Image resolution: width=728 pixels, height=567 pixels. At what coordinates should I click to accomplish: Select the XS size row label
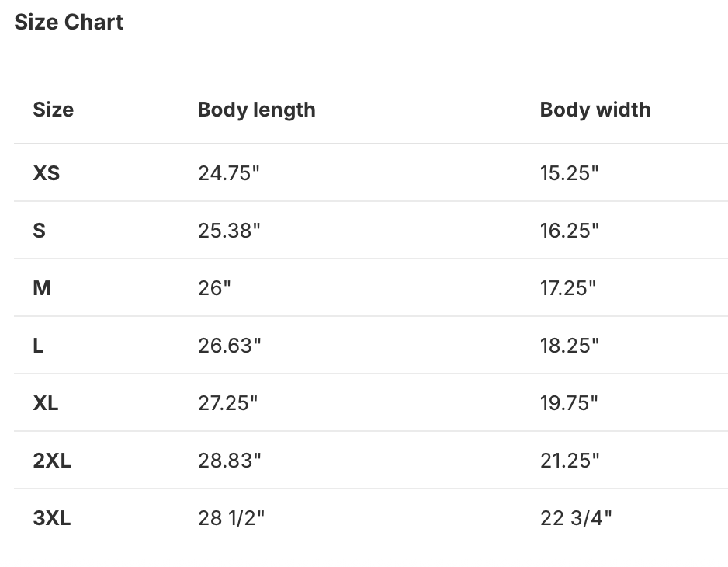(46, 173)
